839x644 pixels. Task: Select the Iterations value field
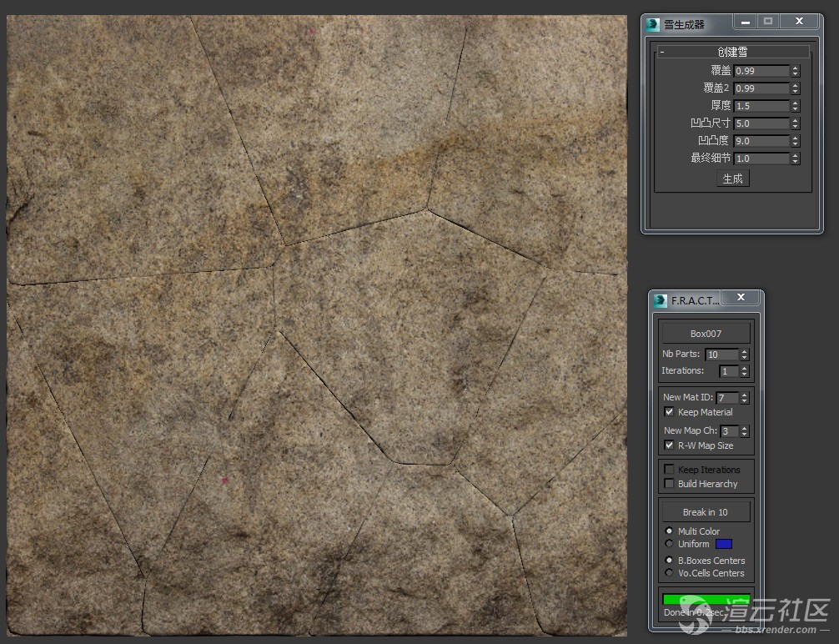(729, 371)
